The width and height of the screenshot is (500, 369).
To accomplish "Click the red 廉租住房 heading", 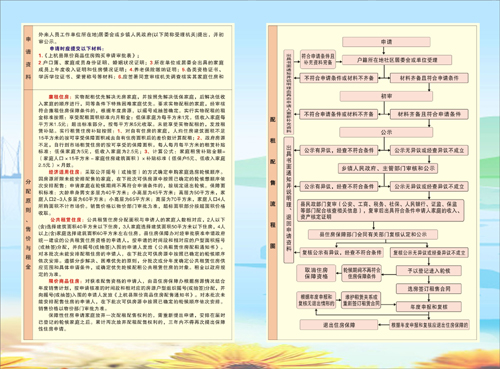I will (x=59, y=97).
